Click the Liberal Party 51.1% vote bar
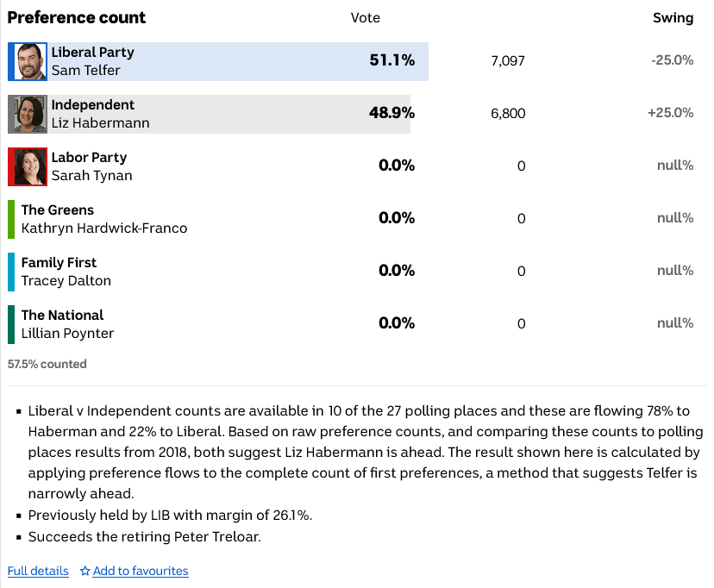Screen dimensions: 714x588 259,61
